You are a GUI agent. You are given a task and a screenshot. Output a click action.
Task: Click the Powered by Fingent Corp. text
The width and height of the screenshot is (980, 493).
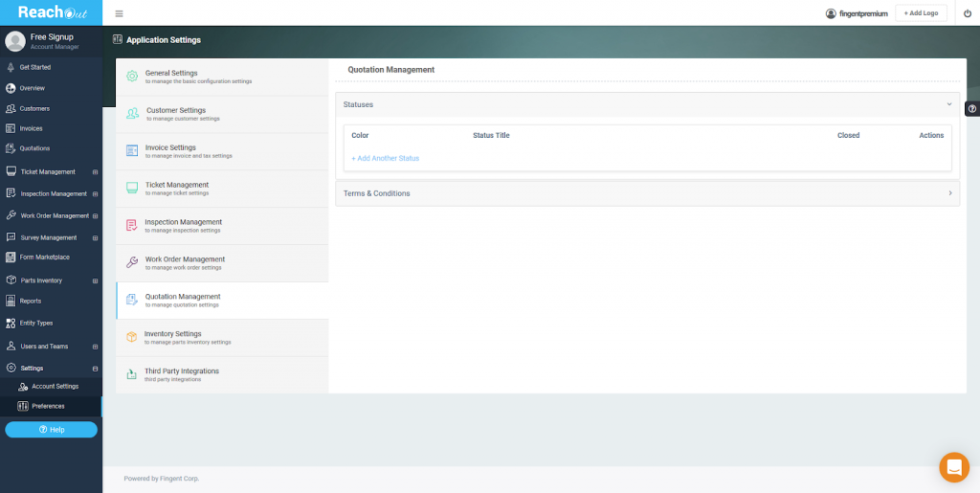tap(161, 479)
